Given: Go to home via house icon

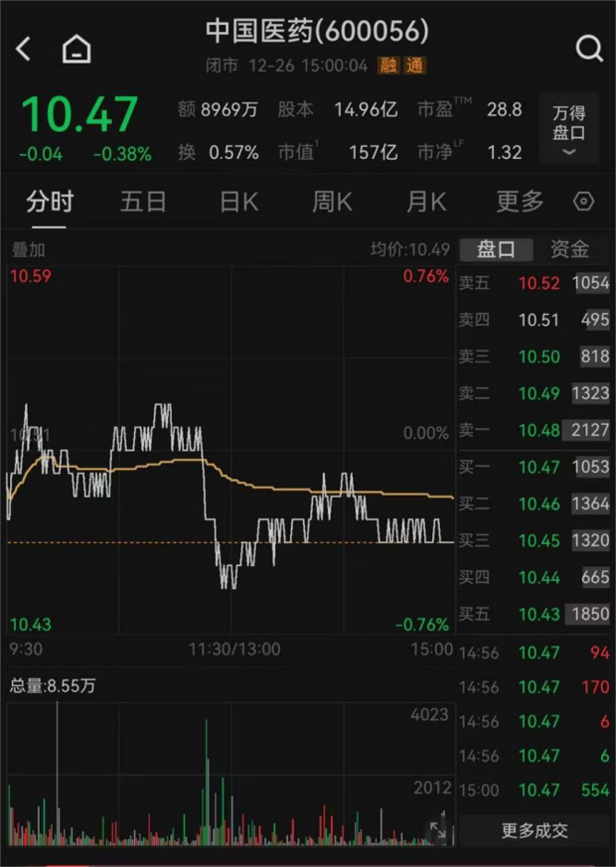Looking at the screenshot, I should point(77,49).
